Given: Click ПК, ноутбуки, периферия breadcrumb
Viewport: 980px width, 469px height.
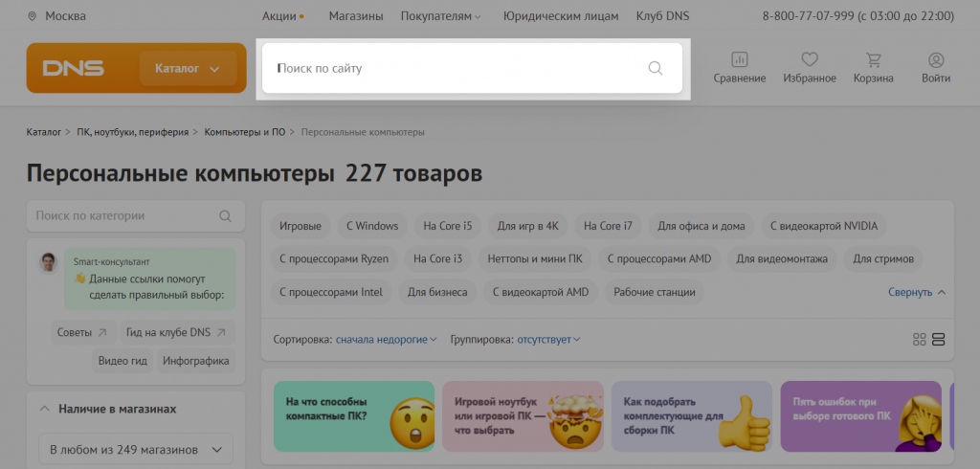Looking at the screenshot, I should tap(132, 132).
